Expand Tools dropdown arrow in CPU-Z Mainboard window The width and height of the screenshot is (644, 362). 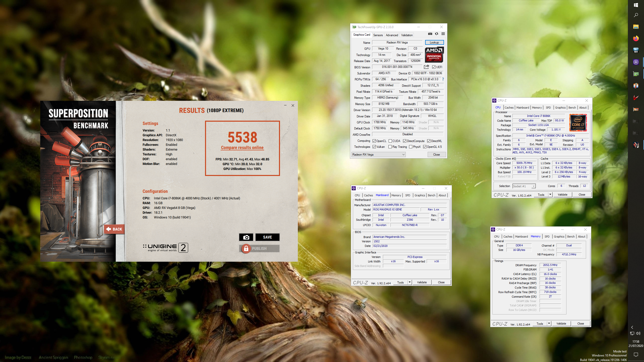tap(410, 282)
